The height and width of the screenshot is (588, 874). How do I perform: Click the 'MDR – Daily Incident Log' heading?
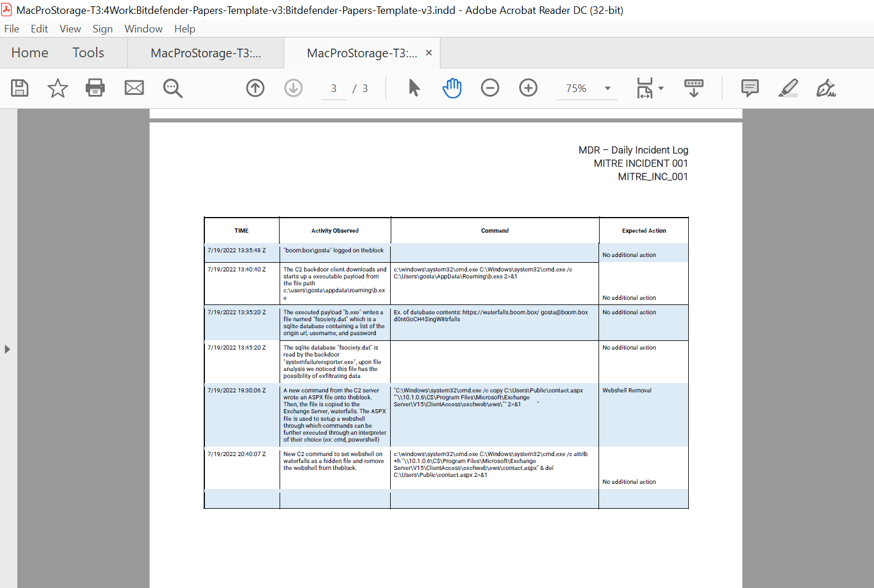coord(633,150)
